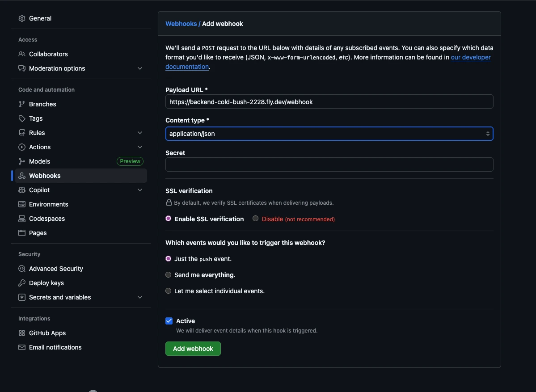Switch to General settings

point(40,18)
